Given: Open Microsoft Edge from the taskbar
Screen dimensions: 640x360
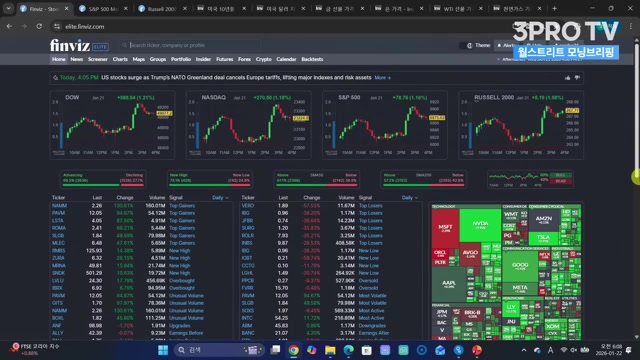Looking at the screenshot, I should coord(348,350).
